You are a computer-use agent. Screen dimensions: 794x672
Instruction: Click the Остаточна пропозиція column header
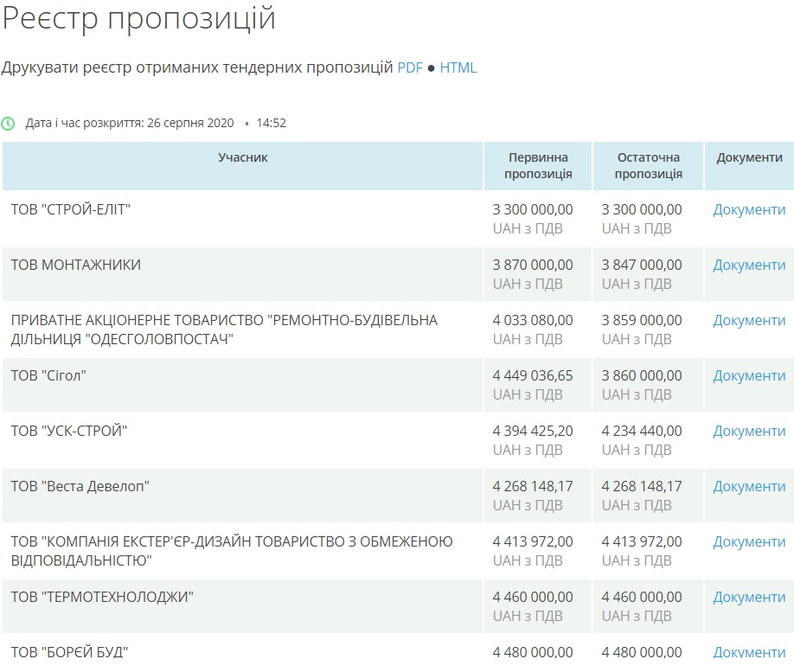tap(648, 165)
